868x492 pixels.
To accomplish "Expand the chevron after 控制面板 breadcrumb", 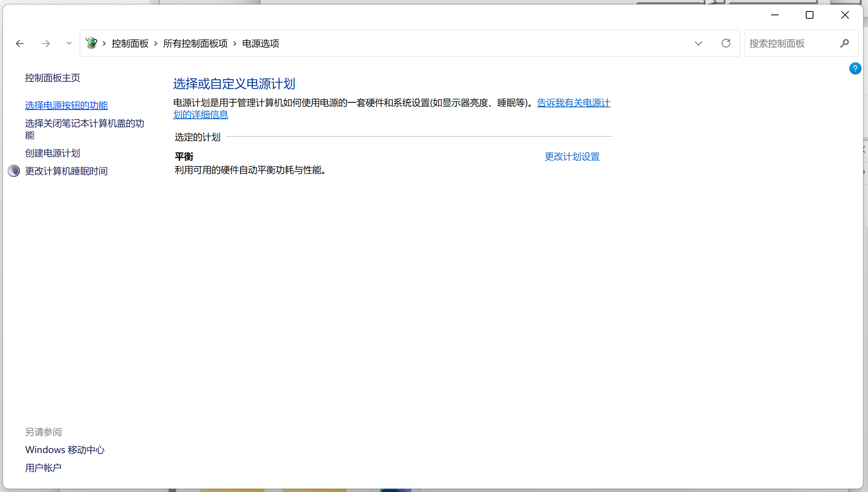I will [156, 44].
